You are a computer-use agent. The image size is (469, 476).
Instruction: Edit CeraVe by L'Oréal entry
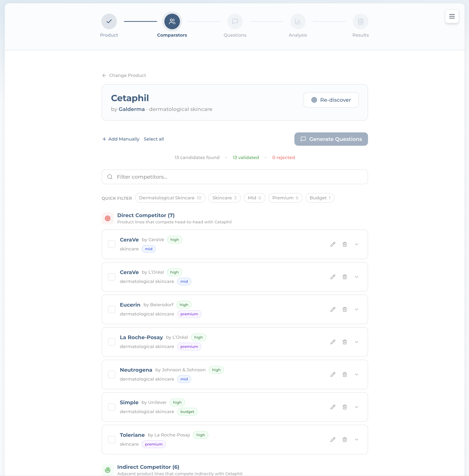(333, 277)
